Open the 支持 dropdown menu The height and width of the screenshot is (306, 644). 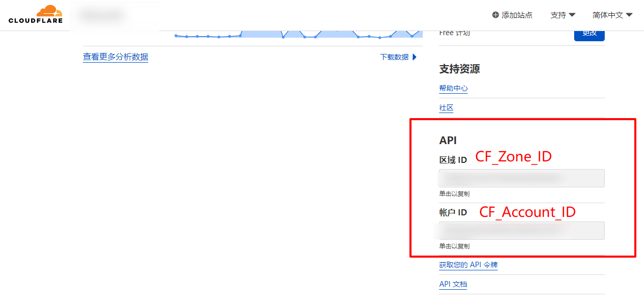(x=562, y=15)
